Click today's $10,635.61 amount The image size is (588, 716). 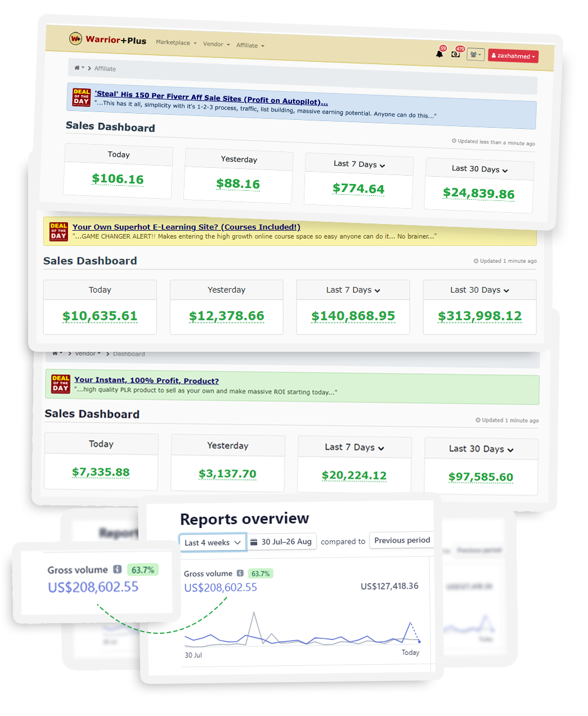(x=100, y=316)
